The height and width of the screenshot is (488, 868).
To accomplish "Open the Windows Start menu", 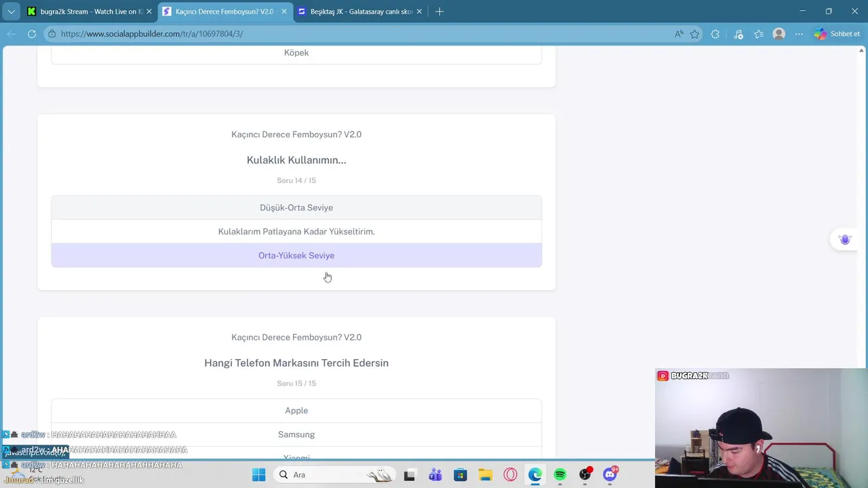I will (259, 475).
